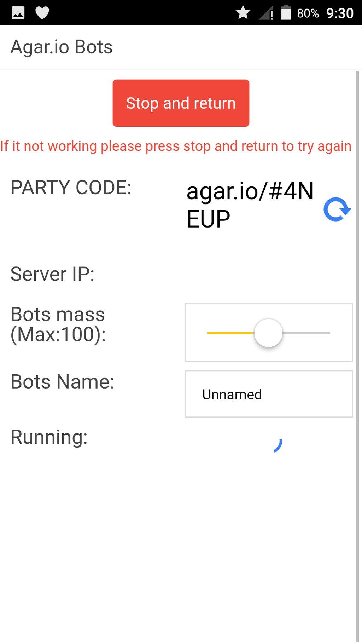Tap the signal strength icon

[x=266, y=13]
